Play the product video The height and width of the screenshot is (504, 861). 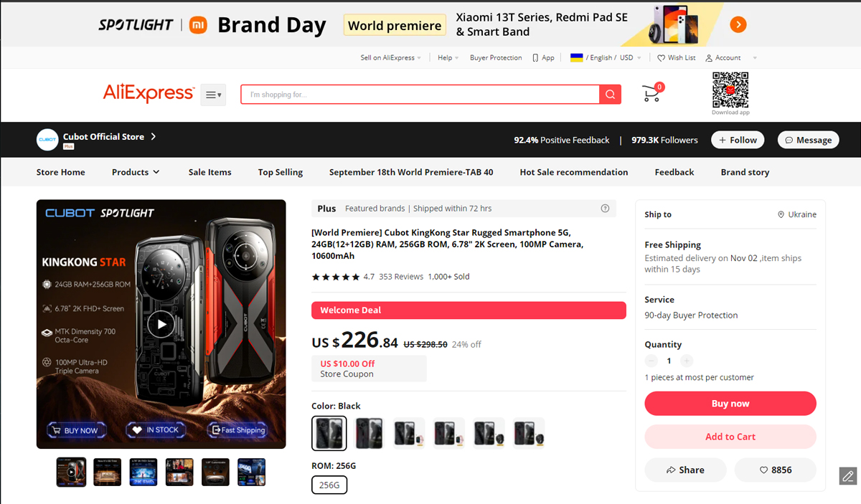click(x=161, y=324)
